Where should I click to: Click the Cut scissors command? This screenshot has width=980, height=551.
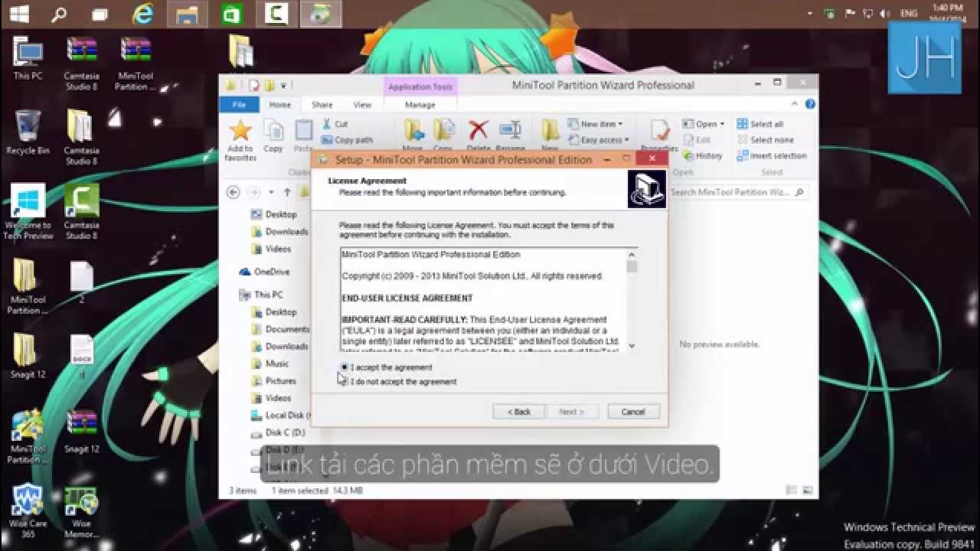coord(335,124)
